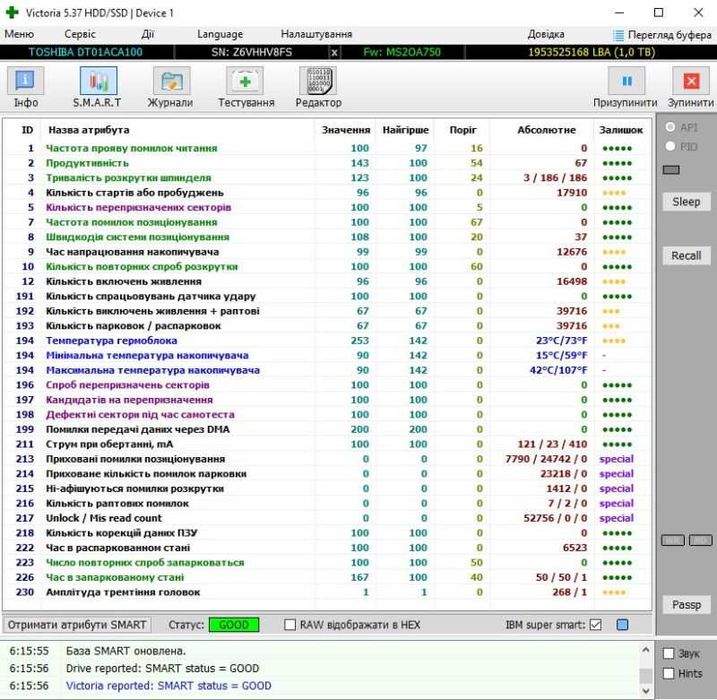This screenshot has width=717, height=700.
Task: Click the blue square next to IBM super smart
Action: [622, 625]
